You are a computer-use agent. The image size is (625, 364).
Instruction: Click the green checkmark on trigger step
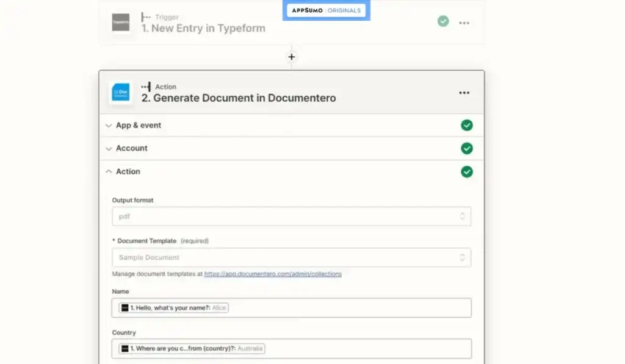pyautogui.click(x=443, y=21)
